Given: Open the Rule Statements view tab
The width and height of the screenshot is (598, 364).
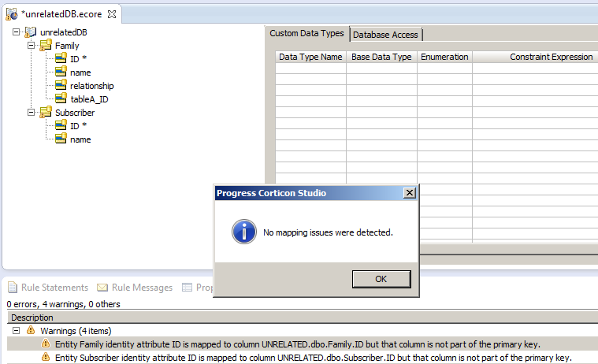Looking at the screenshot, I should [x=48, y=288].
